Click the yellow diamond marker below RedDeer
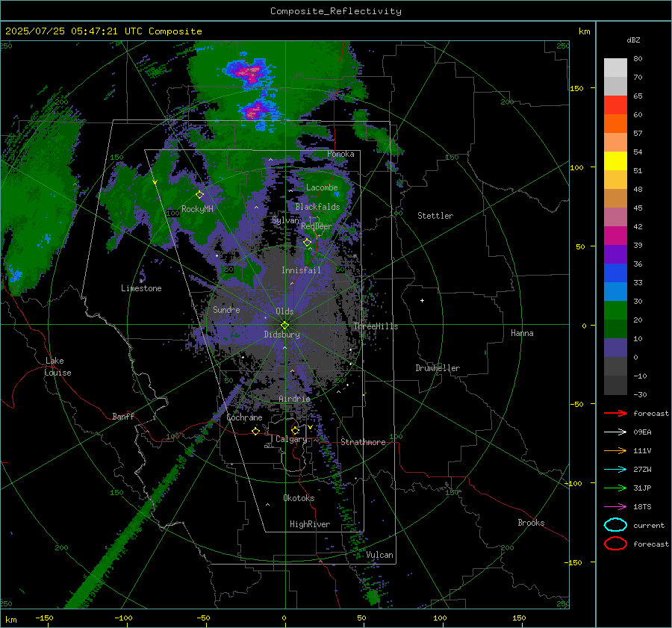This screenshot has width=672, height=628. [308, 243]
